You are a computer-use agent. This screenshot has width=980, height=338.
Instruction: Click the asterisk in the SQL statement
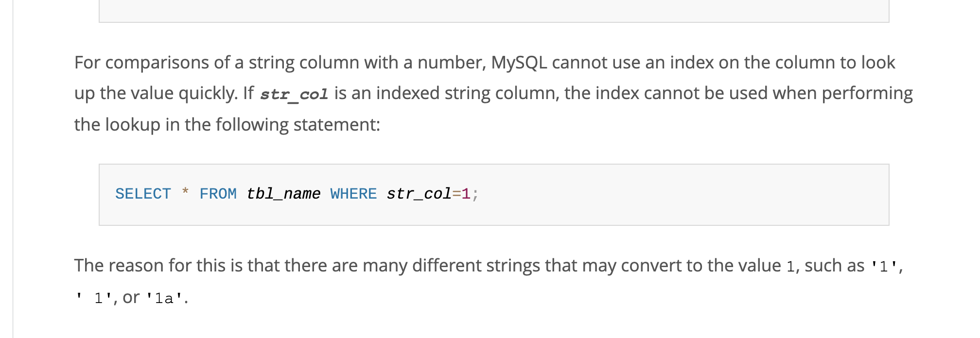pyautogui.click(x=185, y=192)
